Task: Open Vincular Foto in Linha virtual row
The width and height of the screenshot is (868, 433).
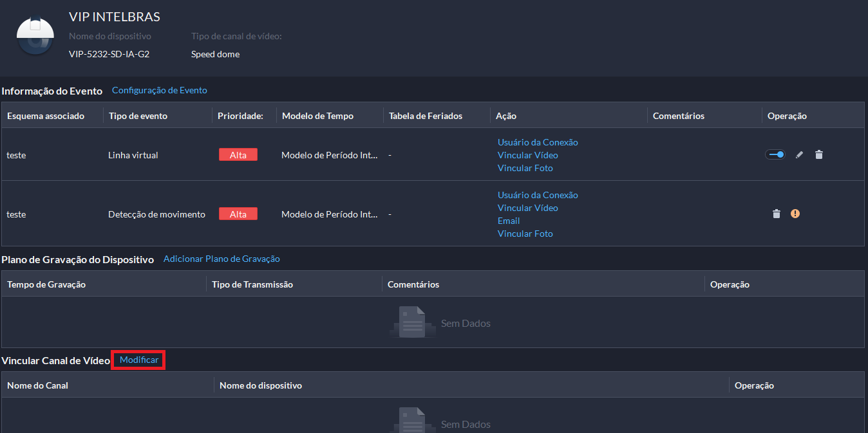Action: pos(525,168)
